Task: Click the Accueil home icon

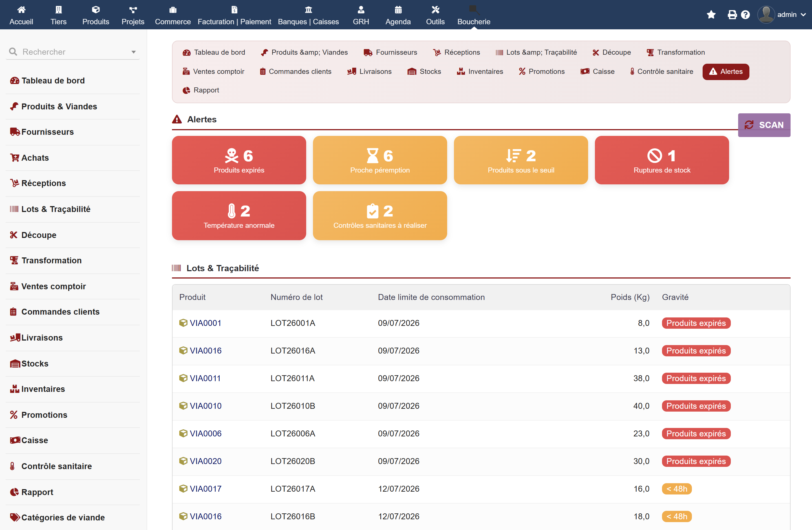Action: click(21, 10)
